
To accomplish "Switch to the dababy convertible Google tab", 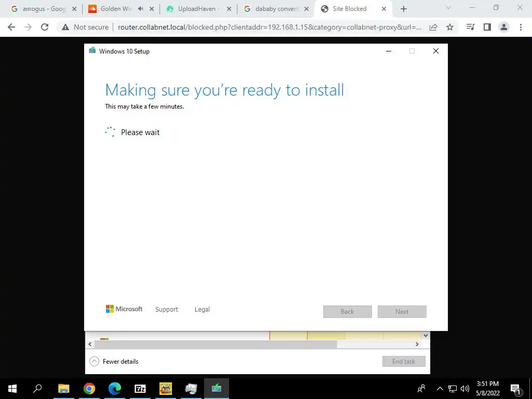I will pos(276,9).
